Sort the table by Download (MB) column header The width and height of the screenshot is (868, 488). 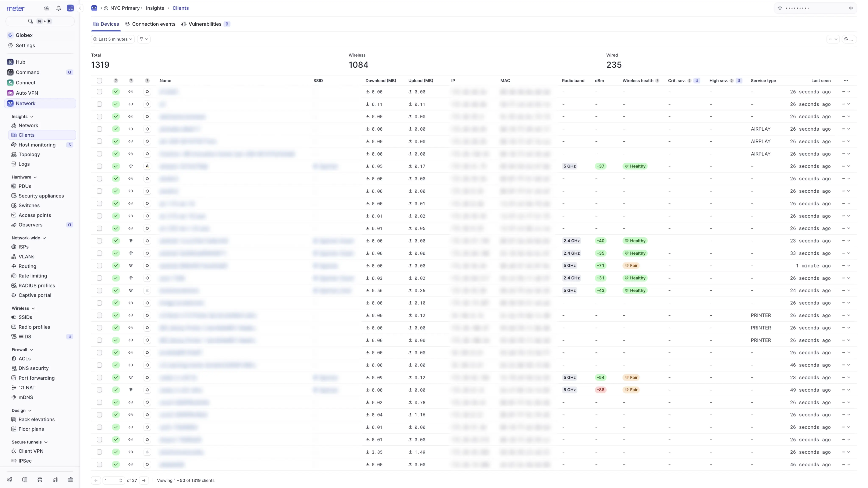tap(381, 81)
